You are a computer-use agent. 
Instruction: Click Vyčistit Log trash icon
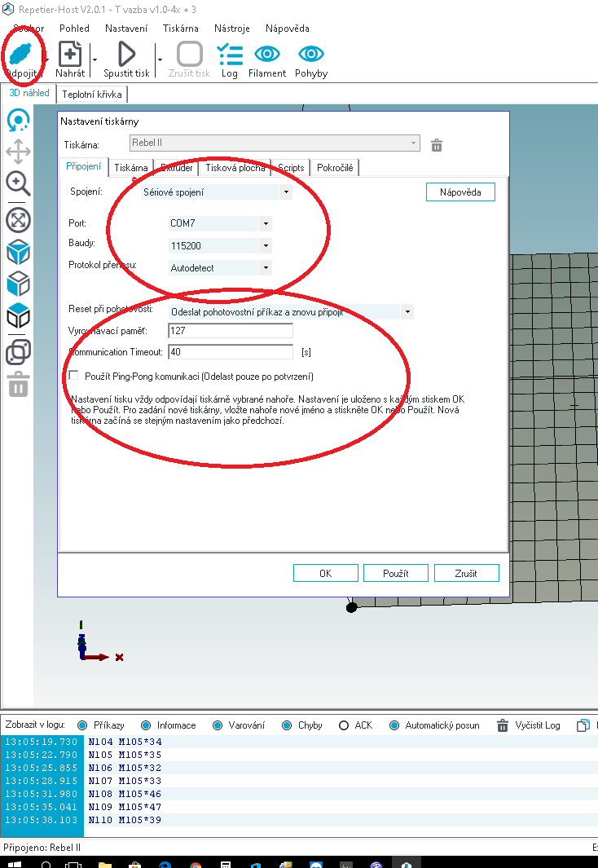pos(503,725)
